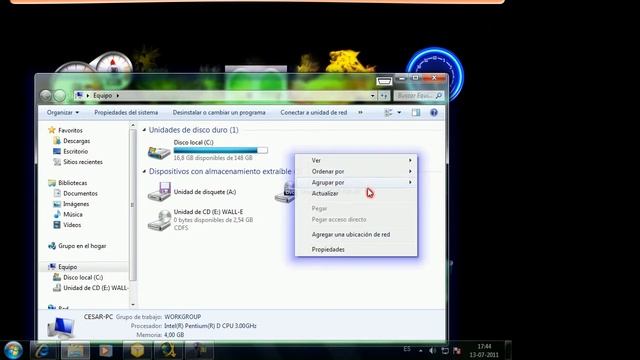
Task: Open Windows Media Player from taskbar
Action: point(106,350)
